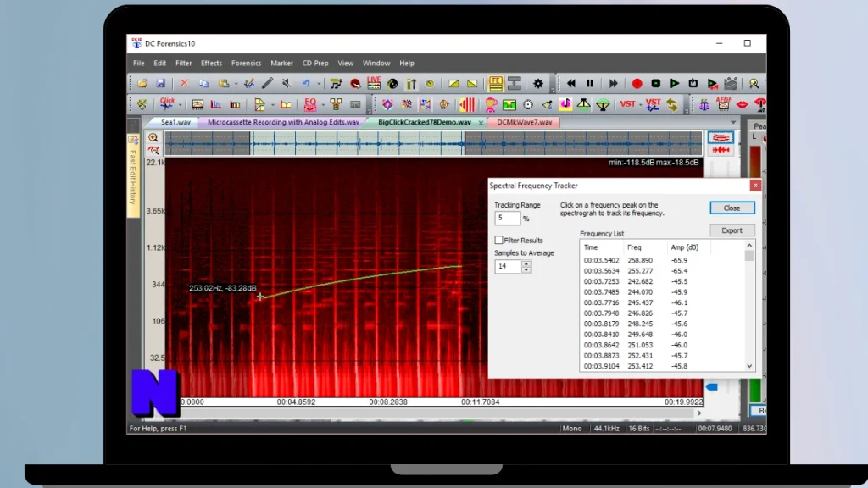The height and width of the screenshot is (488, 868).
Task: Click the Samples to Average input field
Action: click(509, 266)
